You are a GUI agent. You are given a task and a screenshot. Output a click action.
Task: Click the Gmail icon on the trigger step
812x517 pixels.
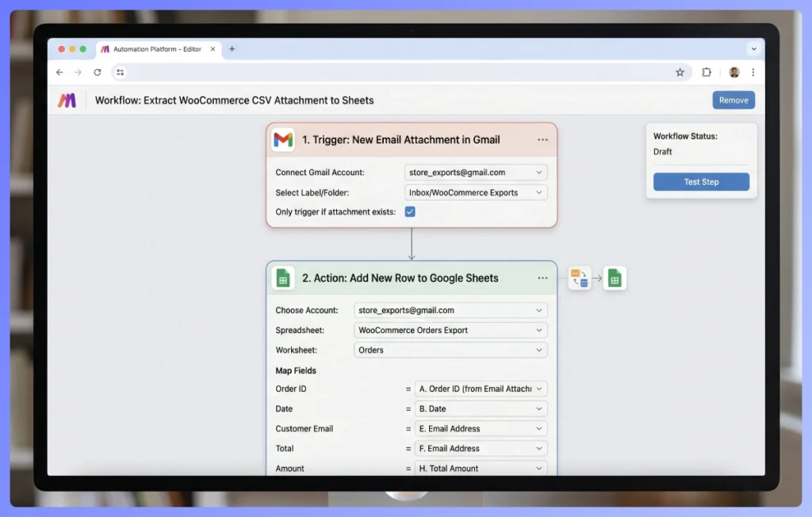click(283, 140)
